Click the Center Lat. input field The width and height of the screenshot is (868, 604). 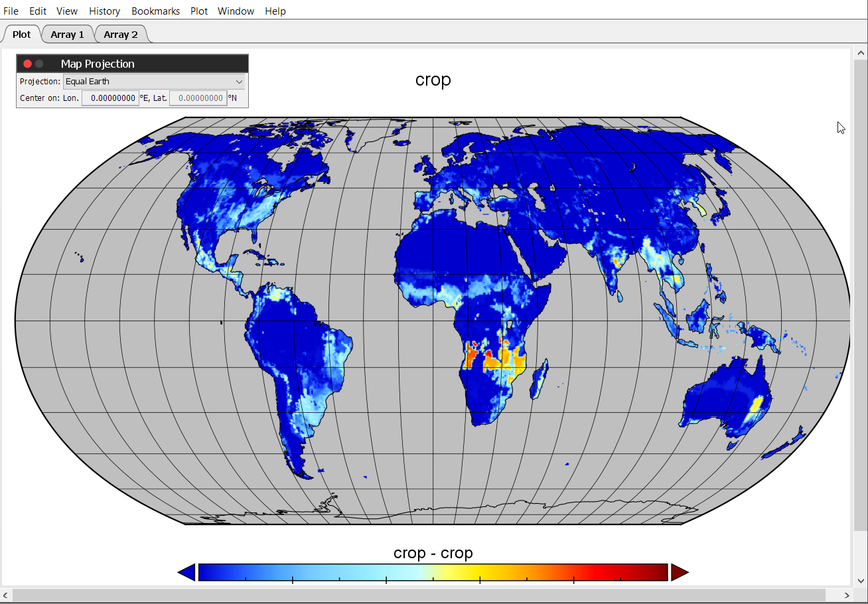[x=198, y=98]
